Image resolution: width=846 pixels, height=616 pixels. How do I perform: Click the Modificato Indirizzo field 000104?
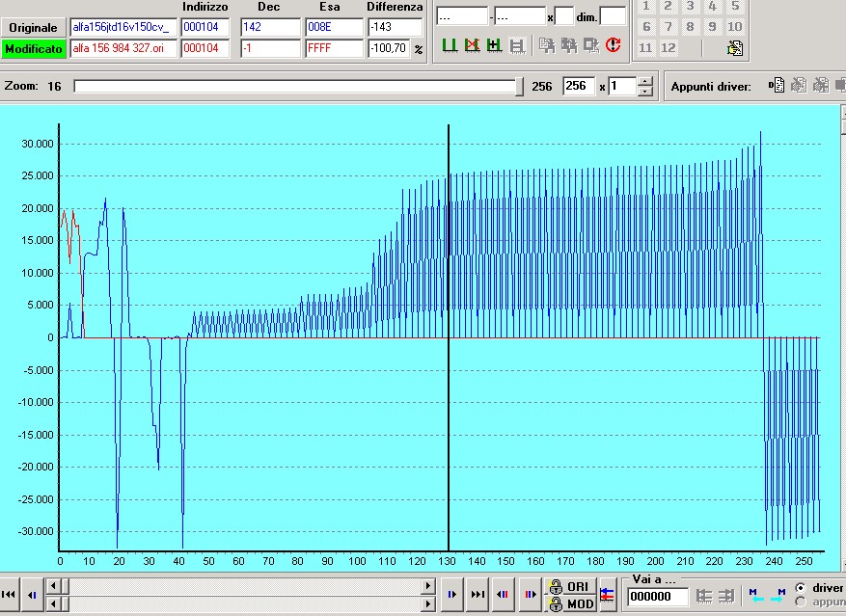tap(205, 48)
